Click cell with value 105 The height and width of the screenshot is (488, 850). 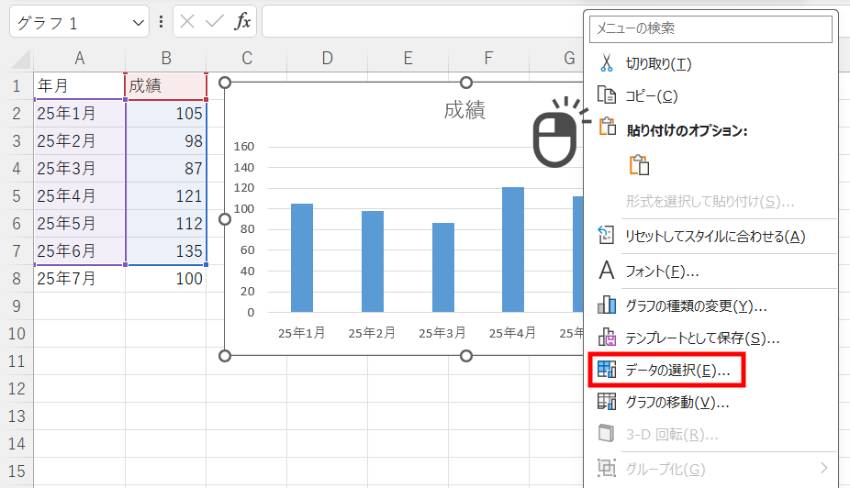coord(166,113)
